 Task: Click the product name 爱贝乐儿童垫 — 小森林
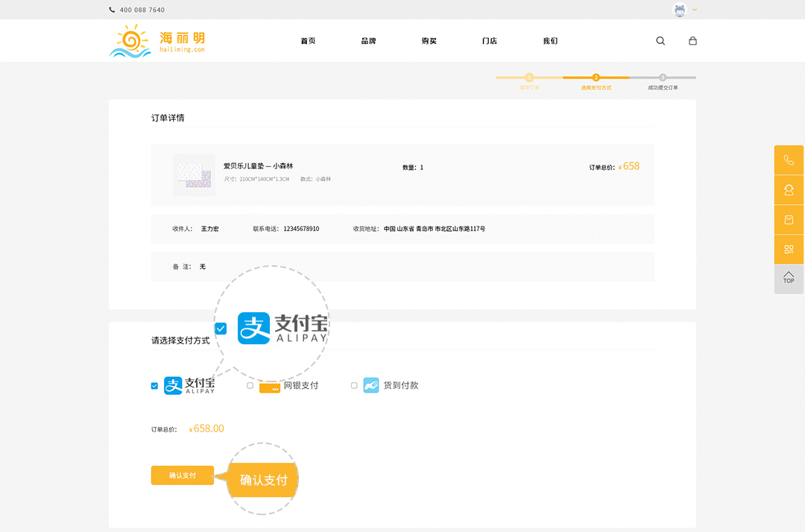pyautogui.click(x=258, y=165)
